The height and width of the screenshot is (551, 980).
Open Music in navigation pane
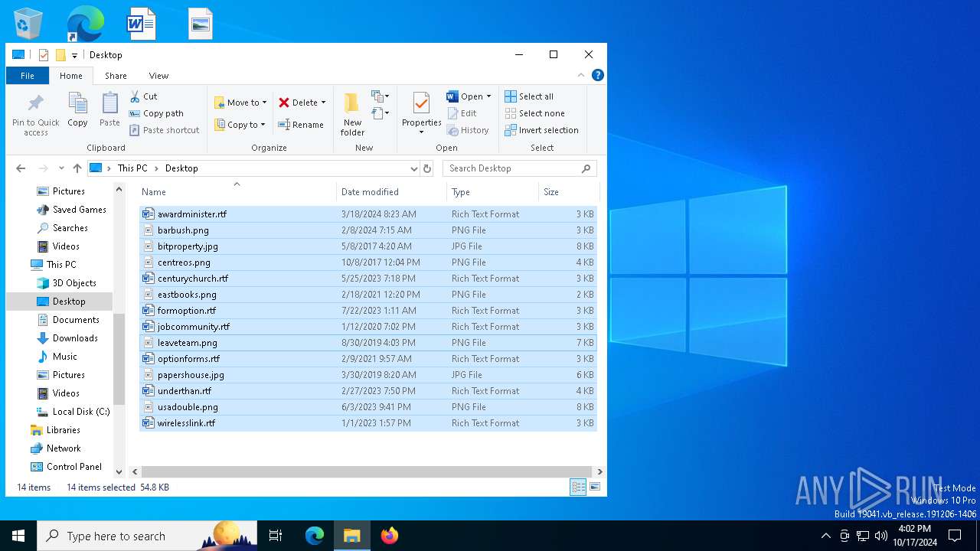point(57,357)
